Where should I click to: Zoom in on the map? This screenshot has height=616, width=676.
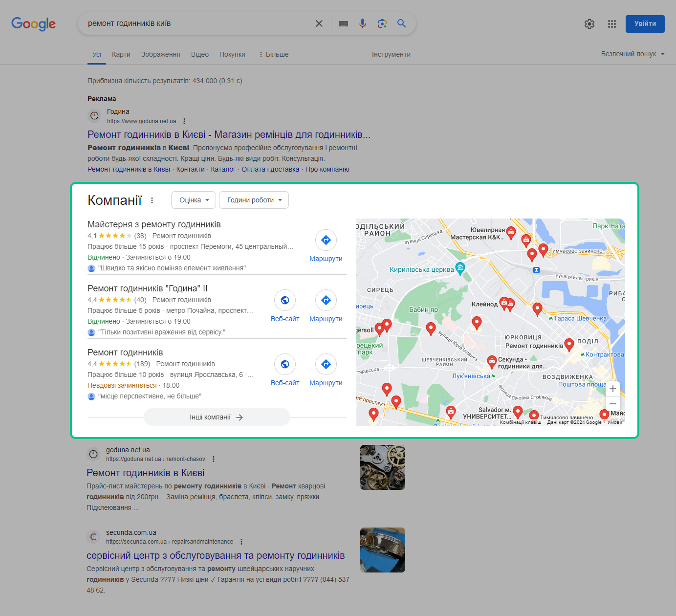click(x=613, y=389)
